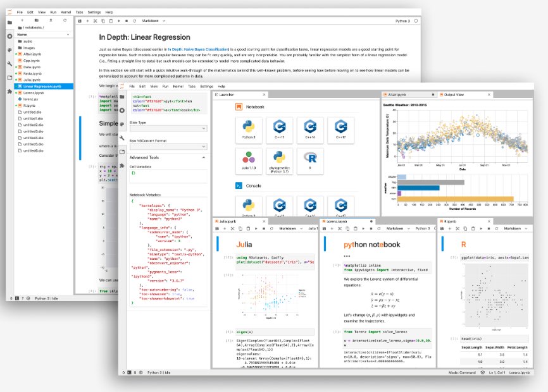Image resolution: width=548 pixels, height=392 pixels.
Task: Open images folder in file browser
Action: 44,48
